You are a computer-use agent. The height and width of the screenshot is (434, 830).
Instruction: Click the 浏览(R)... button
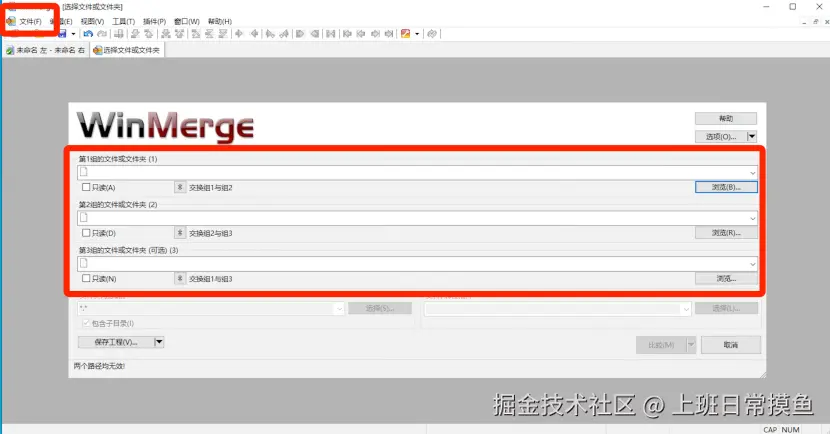tap(726, 232)
